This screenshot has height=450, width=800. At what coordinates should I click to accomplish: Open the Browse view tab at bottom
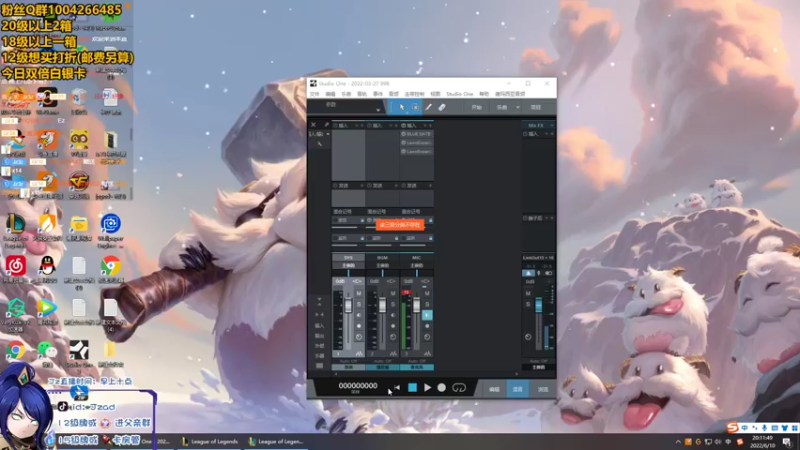pyautogui.click(x=542, y=389)
